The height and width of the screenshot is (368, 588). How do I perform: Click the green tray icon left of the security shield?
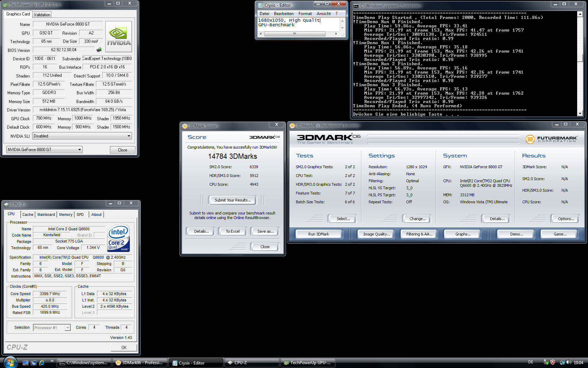546,362
